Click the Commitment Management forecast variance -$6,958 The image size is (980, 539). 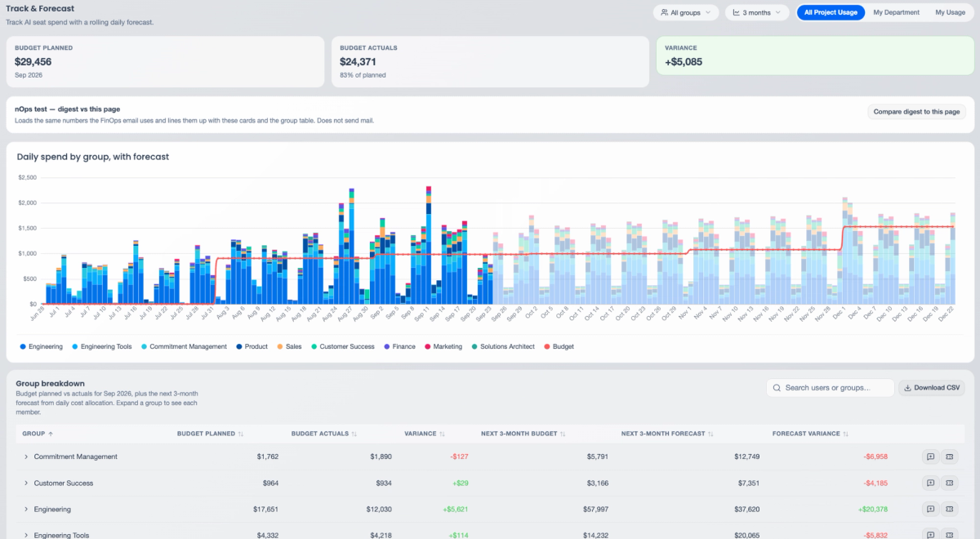click(875, 457)
